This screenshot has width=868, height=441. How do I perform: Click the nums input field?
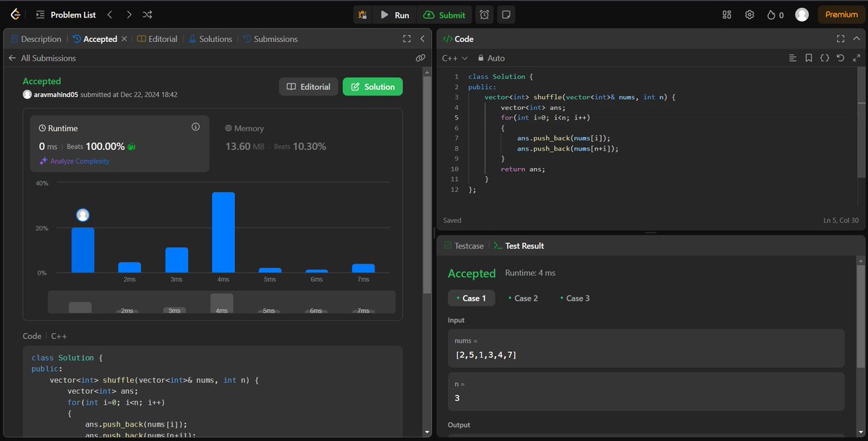646,349
